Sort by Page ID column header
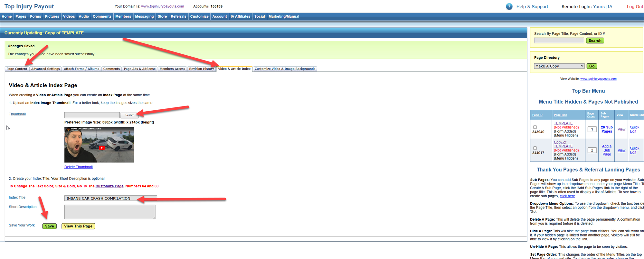644x259 pixels. (x=537, y=115)
